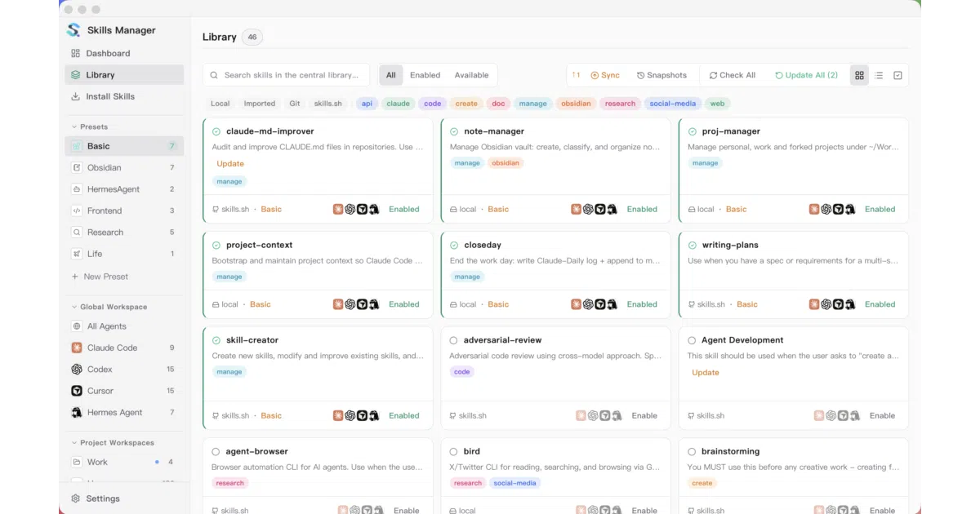Click the Install Skills download icon
980x514 pixels.
(76, 96)
